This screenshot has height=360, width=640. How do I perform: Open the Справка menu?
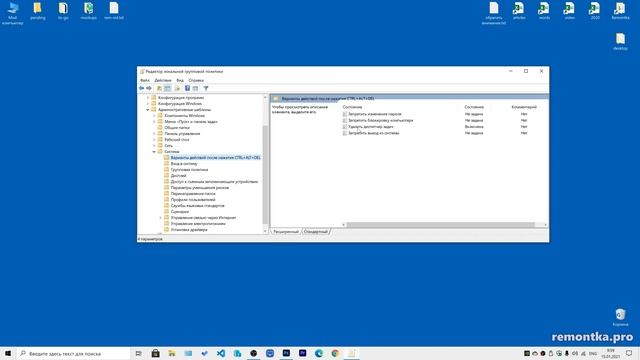point(196,80)
